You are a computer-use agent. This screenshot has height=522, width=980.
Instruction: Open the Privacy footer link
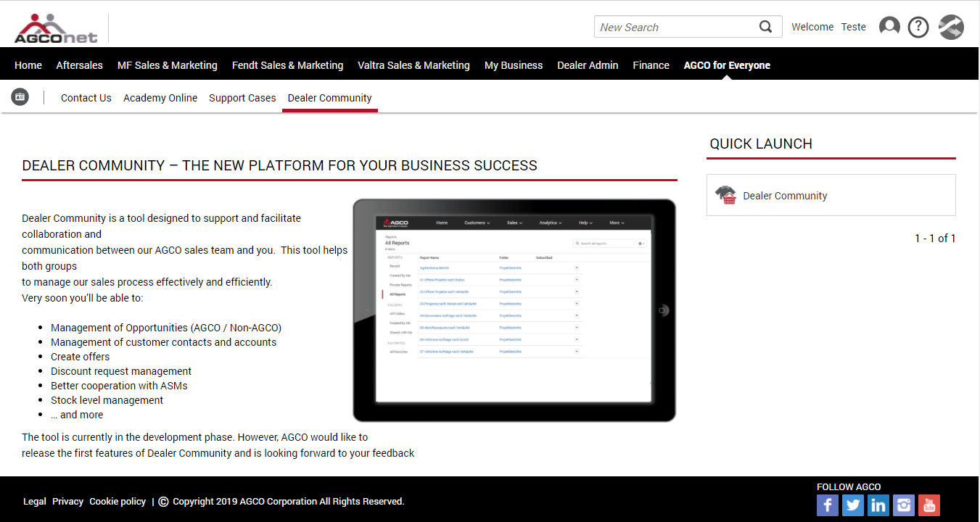coord(67,501)
